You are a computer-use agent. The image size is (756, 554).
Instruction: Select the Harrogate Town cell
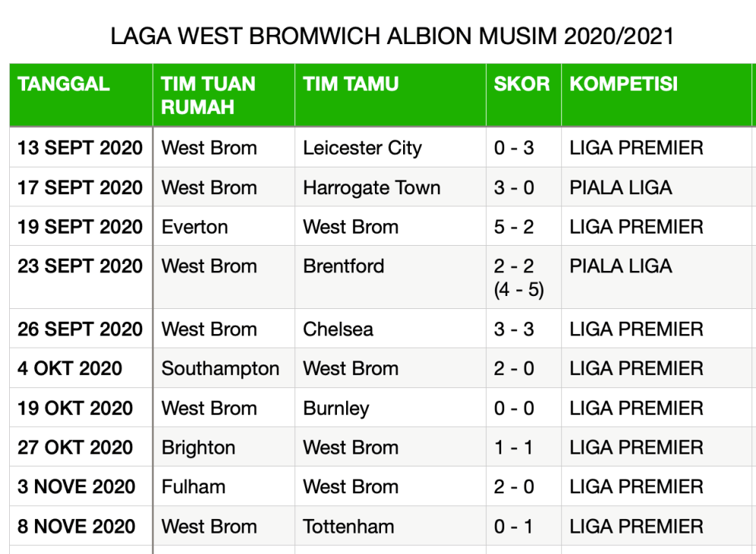click(371, 187)
